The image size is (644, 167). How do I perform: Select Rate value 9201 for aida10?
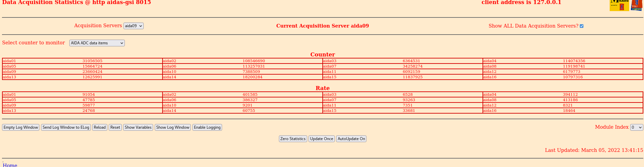tap(248, 105)
